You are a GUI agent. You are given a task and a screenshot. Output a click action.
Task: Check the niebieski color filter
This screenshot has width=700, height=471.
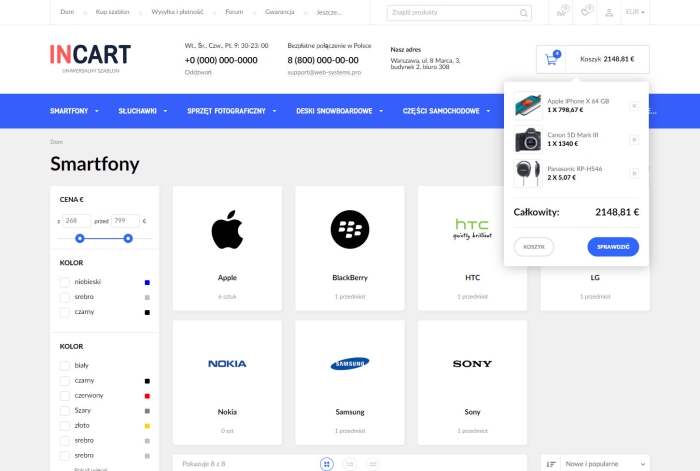(x=65, y=282)
